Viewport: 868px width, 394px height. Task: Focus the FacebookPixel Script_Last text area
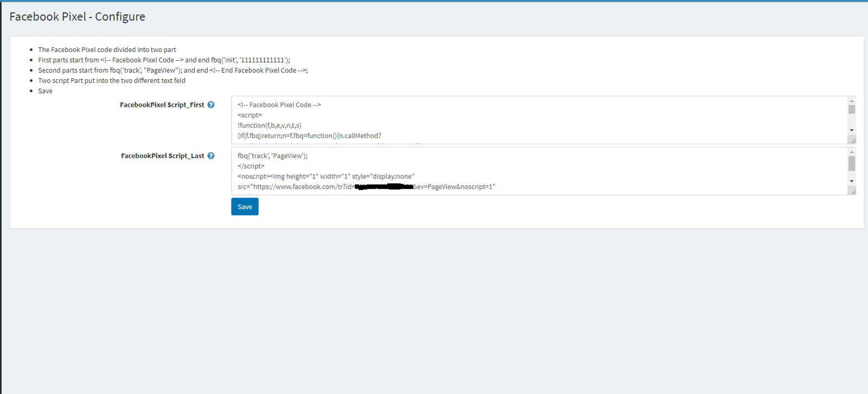tap(544, 171)
